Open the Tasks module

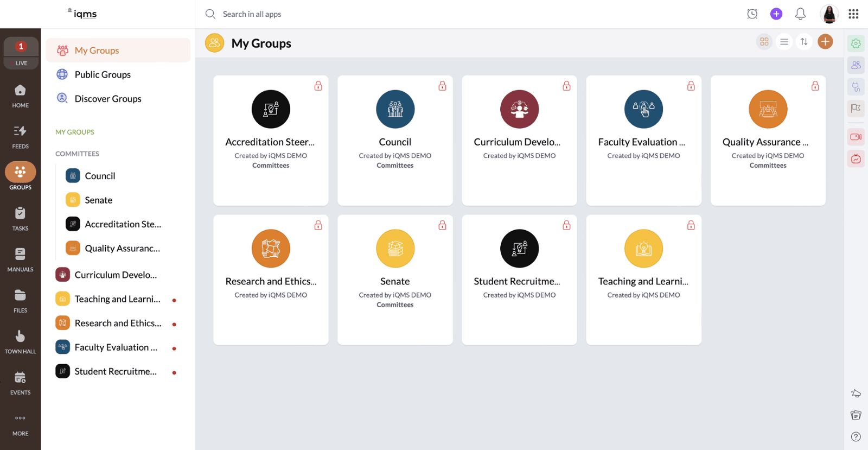coord(21,219)
